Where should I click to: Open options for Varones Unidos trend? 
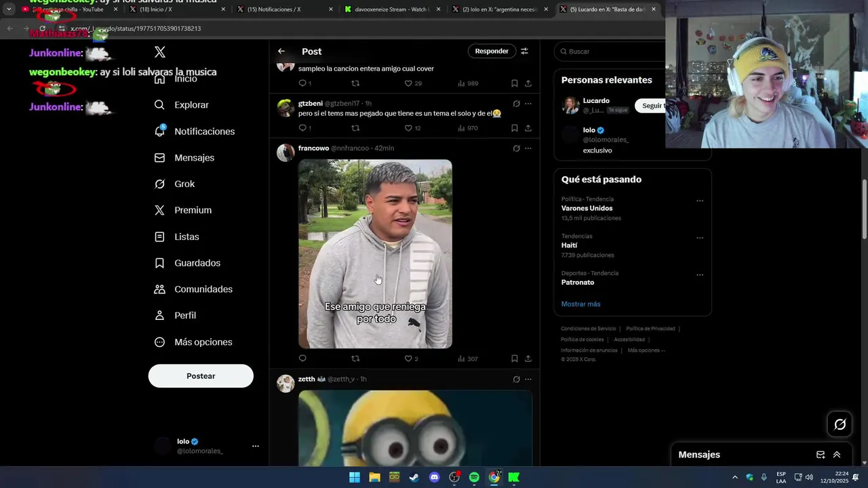700,201
